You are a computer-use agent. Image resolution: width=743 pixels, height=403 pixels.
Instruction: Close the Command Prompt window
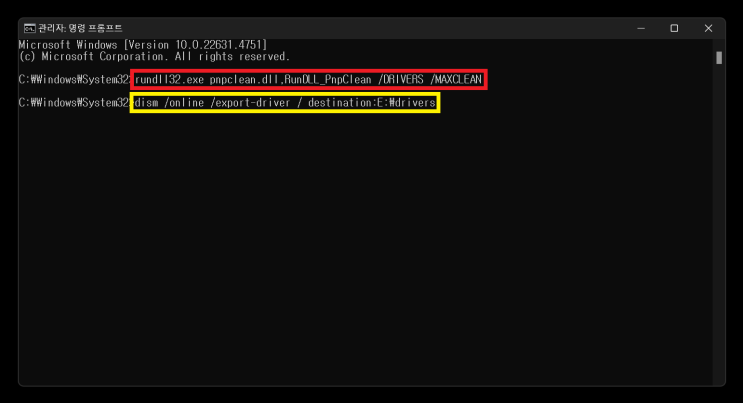(708, 28)
